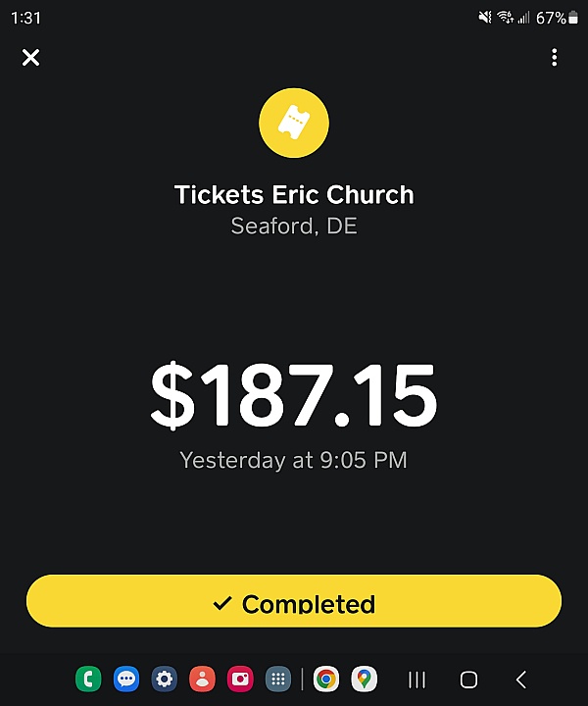Go to home screen via Home button
Screen dimensions: 588x706
tap(469, 679)
